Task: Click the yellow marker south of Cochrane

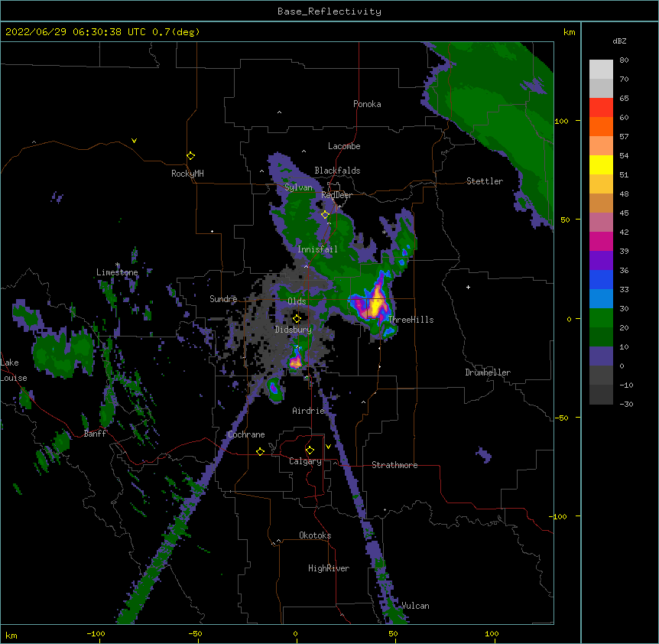Action: tap(260, 451)
